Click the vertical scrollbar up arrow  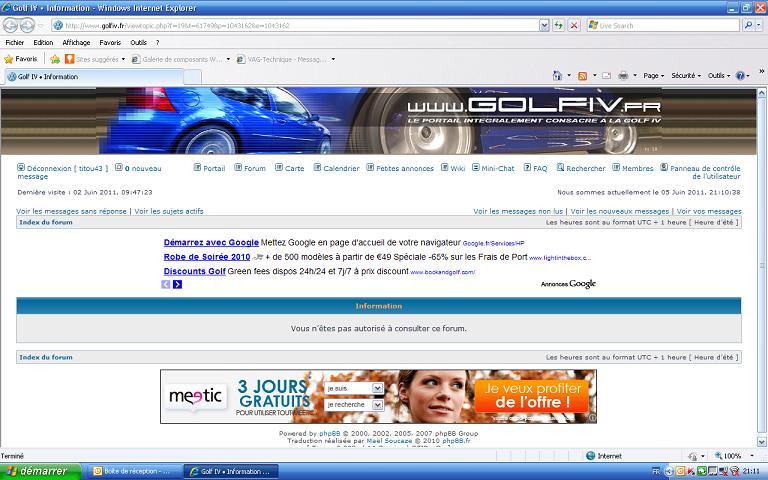pos(762,93)
